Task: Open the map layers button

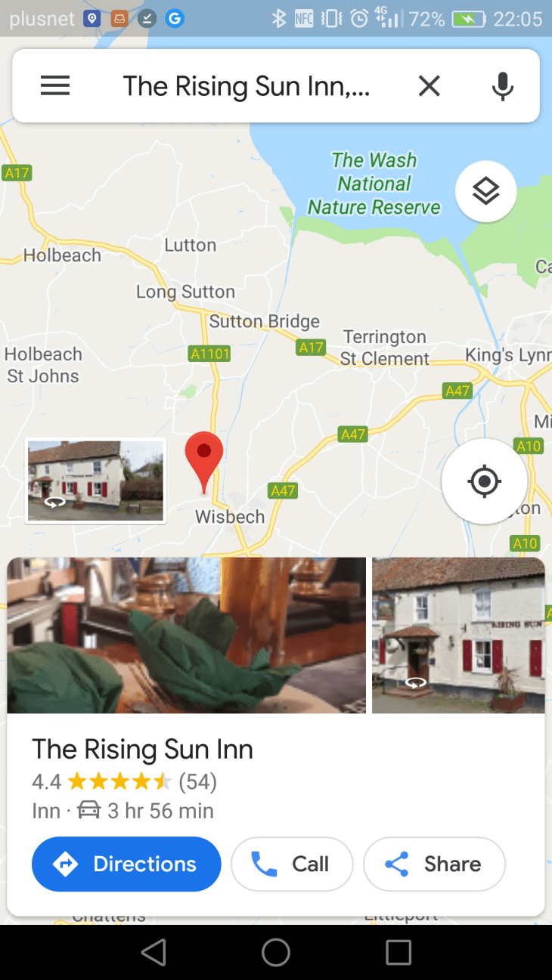Action: (485, 192)
